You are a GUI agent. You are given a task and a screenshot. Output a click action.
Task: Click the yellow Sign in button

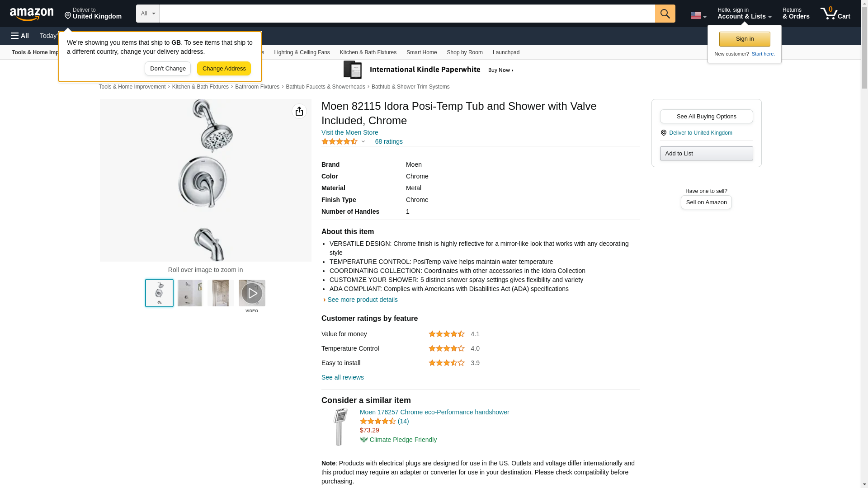pyautogui.click(x=744, y=39)
